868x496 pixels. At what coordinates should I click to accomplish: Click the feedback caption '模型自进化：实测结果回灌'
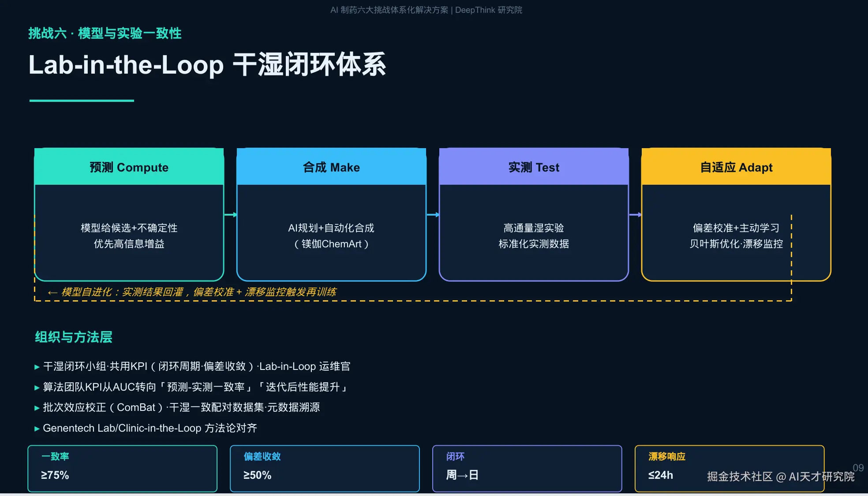(122, 292)
